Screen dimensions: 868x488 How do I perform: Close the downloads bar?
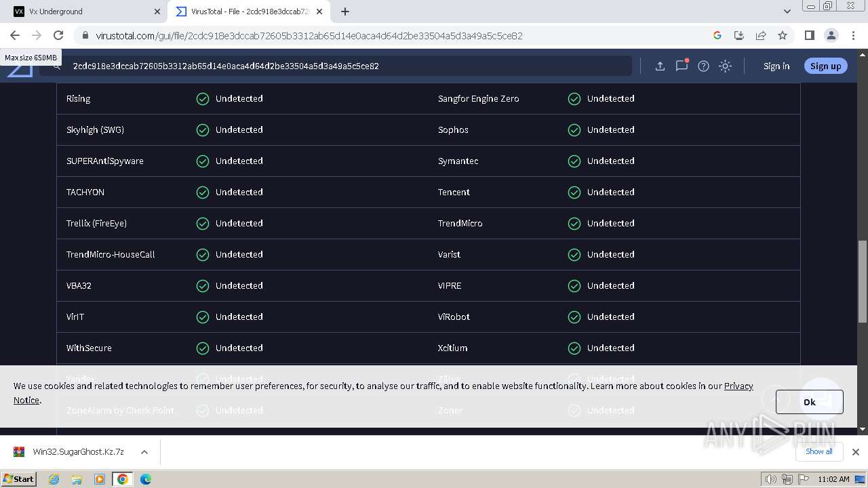(x=855, y=452)
